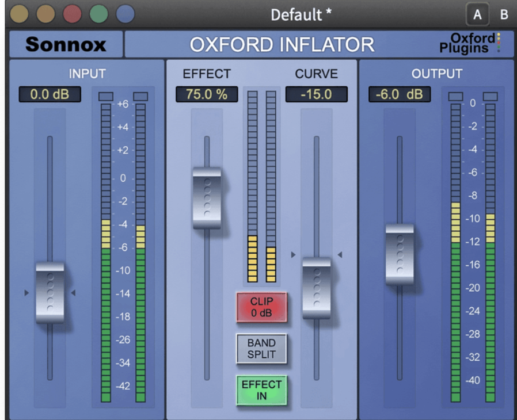
Task: Click the left default-marker arrow on the CURVE fader
Action: 293,255
